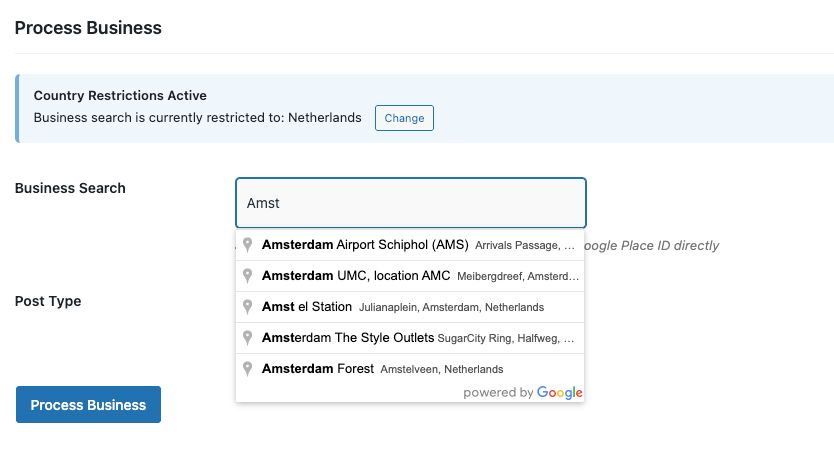Click the Google logo in the suggestions footer
This screenshot has height=467, width=834.
click(560, 393)
